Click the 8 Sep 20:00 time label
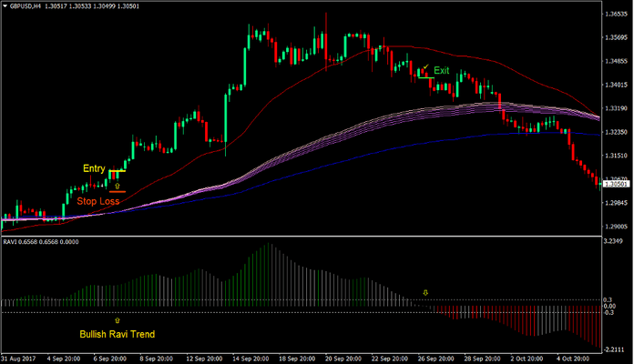This screenshot has height=364, width=634. click(x=157, y=359)
